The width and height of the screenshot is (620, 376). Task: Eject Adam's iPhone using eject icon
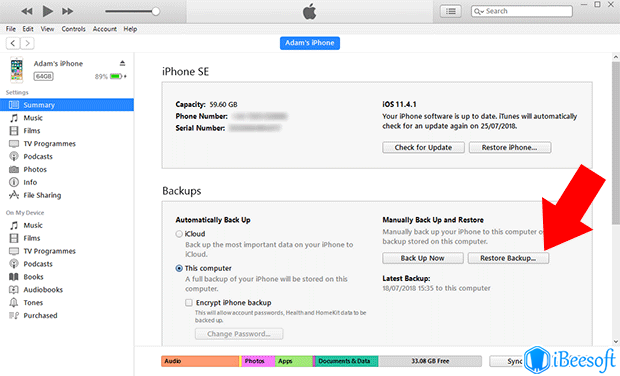(x=122, y=63)
